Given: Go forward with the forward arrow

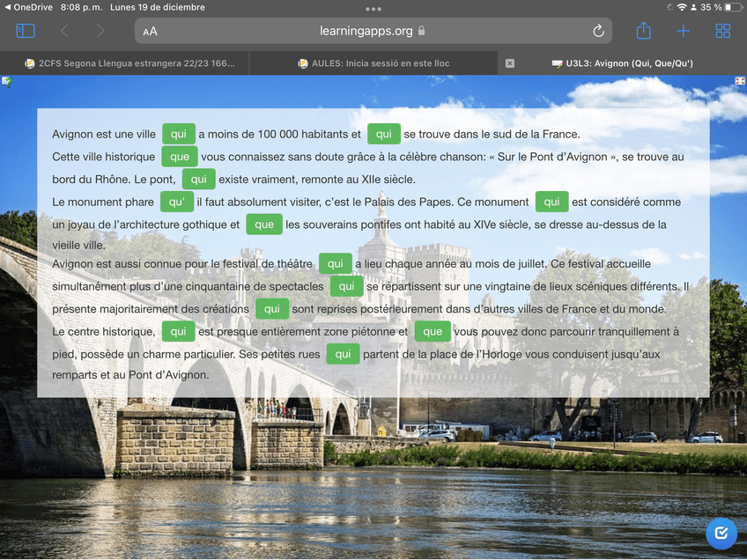Looking at the screenshot, I should 100,31.
